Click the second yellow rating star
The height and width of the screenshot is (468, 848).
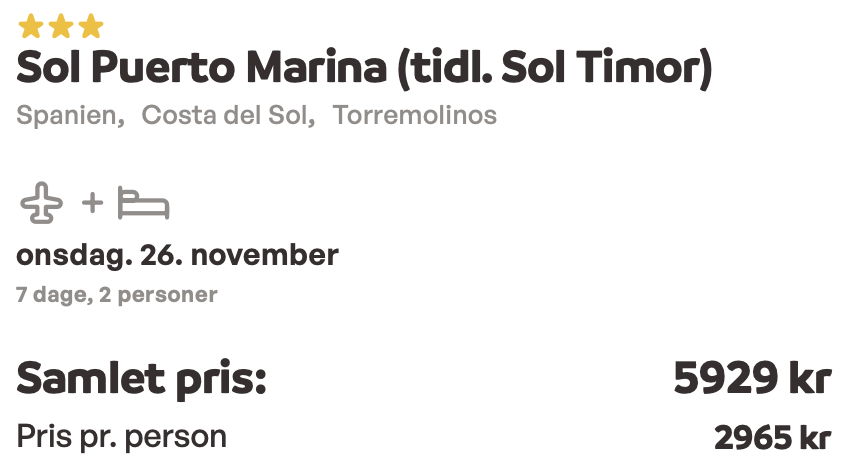click(x=61, y=27)
